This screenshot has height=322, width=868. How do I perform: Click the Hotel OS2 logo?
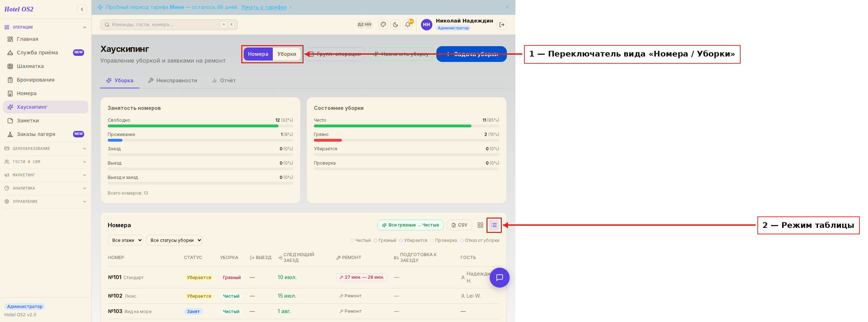[x=19, y=9]
